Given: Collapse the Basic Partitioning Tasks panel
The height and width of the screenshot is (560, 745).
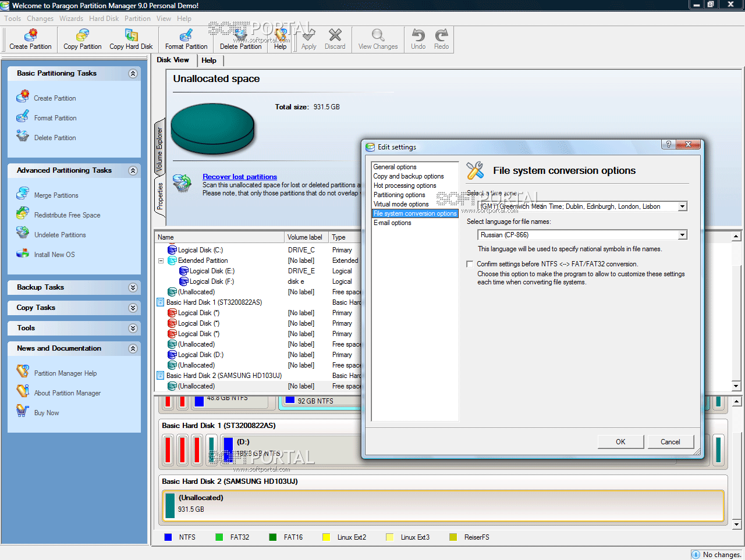Looking at the screenshot, I should (133, 73).
